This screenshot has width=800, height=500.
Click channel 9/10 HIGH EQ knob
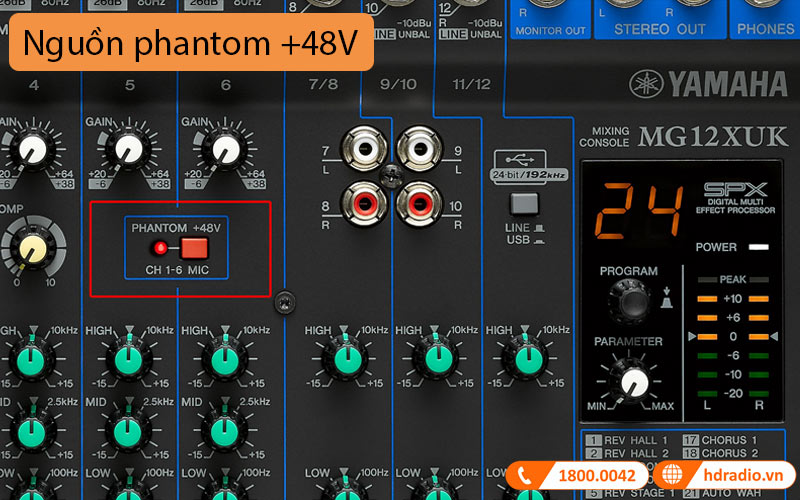[x=438, y=360]
